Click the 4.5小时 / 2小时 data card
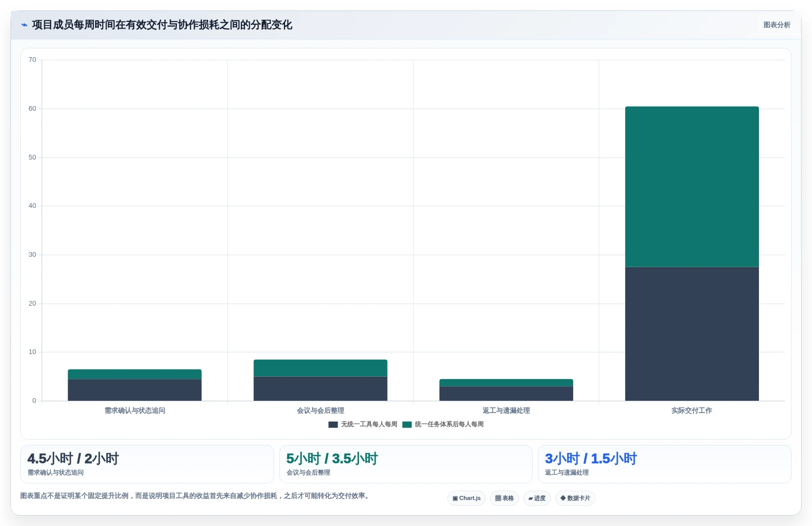The width and height of the screenshot is (812, 526). (147, 464)
